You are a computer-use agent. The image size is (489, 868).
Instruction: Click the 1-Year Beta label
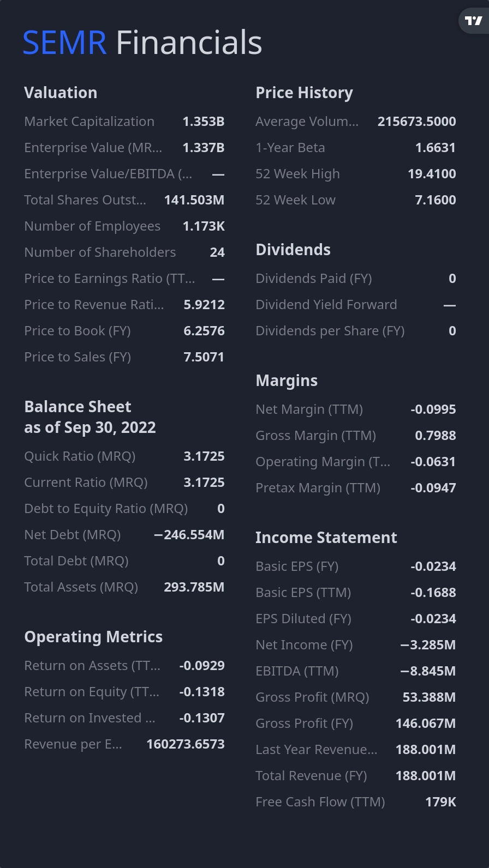(290, 148)
